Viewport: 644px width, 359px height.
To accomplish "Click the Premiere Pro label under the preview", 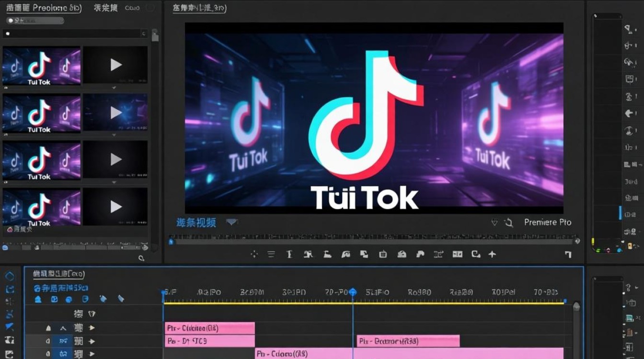I will (548, 222).
